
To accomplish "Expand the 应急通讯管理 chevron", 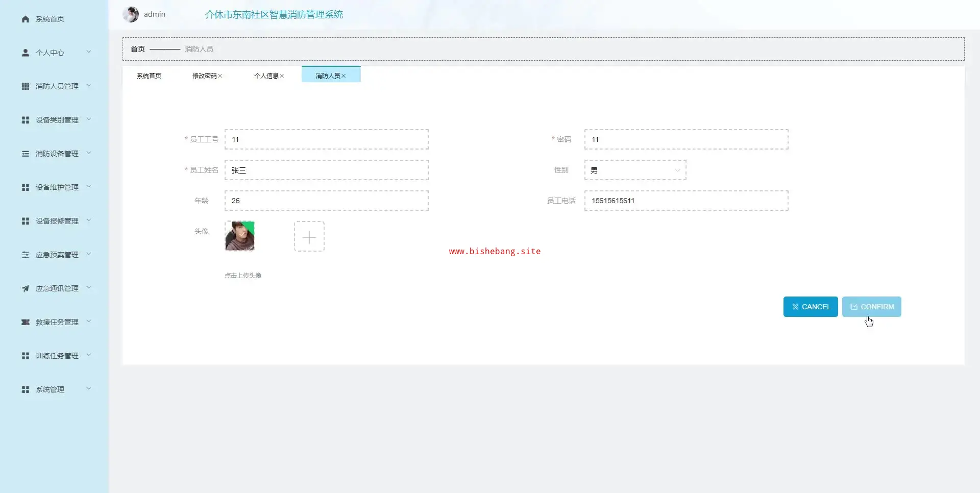I will [x=89, y=288].
